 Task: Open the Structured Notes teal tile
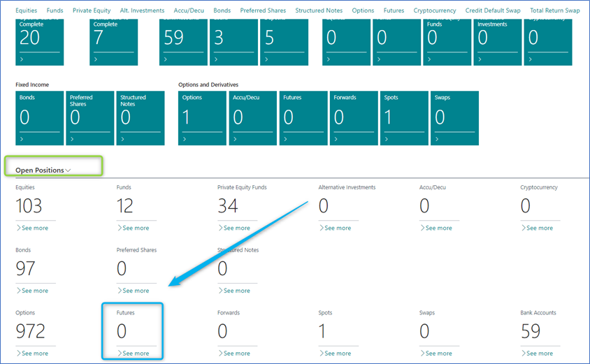click(141, 118)
